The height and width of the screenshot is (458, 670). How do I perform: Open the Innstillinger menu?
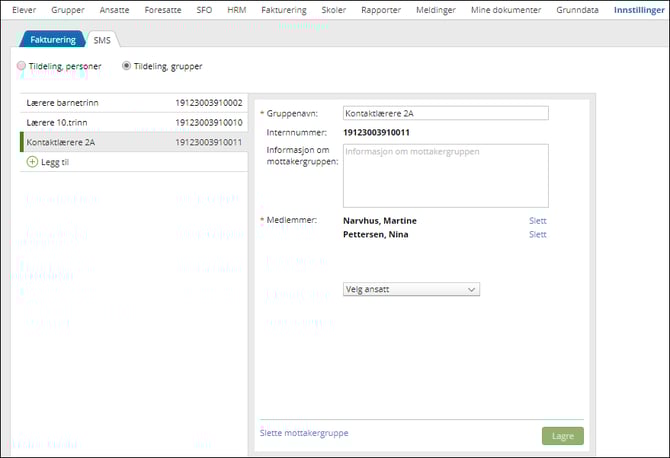click(x=638, y=10)
